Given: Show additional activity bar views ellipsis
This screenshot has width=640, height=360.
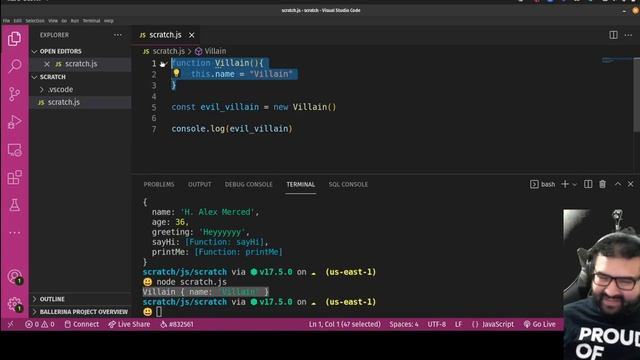Looking at the screenshot, I should (15, 233).
